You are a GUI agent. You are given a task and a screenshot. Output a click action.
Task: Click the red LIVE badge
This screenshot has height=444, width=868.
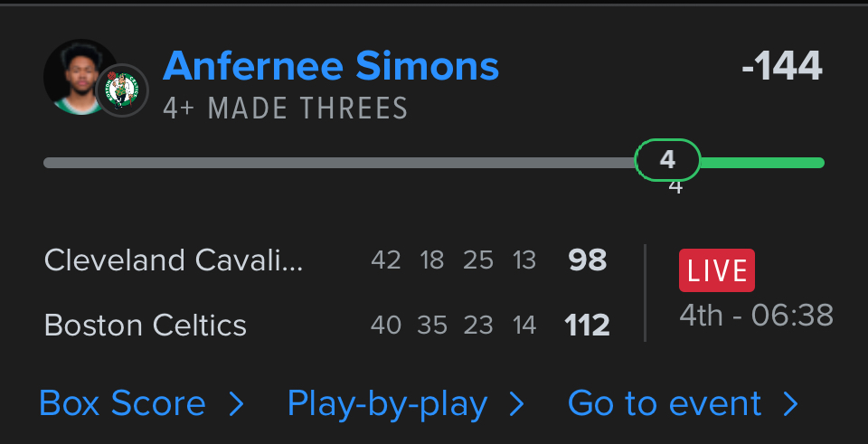[x=716, y=270]
